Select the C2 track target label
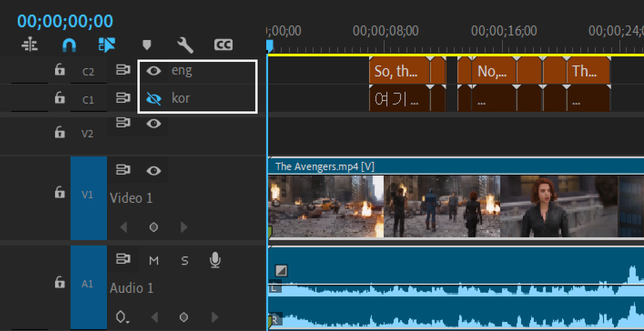 pyautogui.click(x=88, y=72)
